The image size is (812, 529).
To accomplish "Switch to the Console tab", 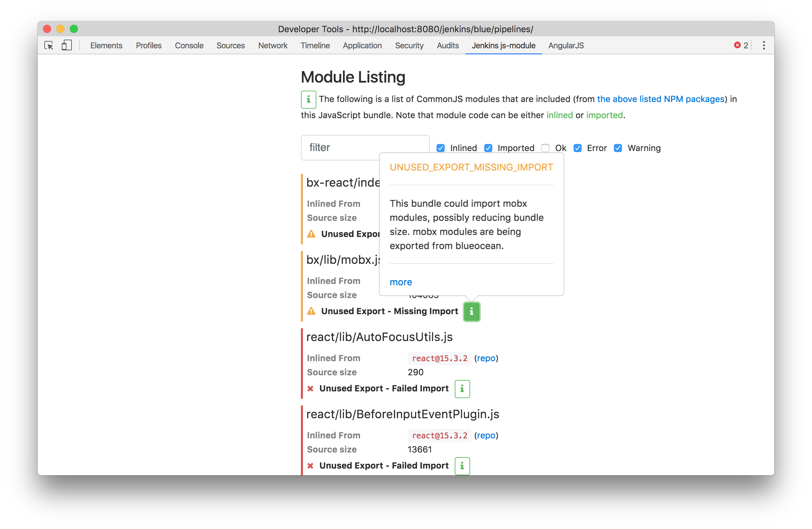I will pyautogui.click(x=189, y=45).
